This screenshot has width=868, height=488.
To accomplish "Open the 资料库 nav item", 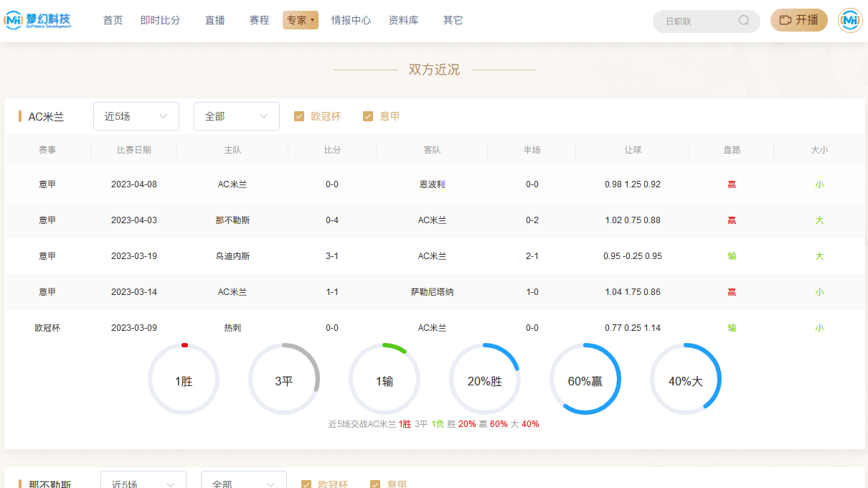I will [x=403, y=20].
